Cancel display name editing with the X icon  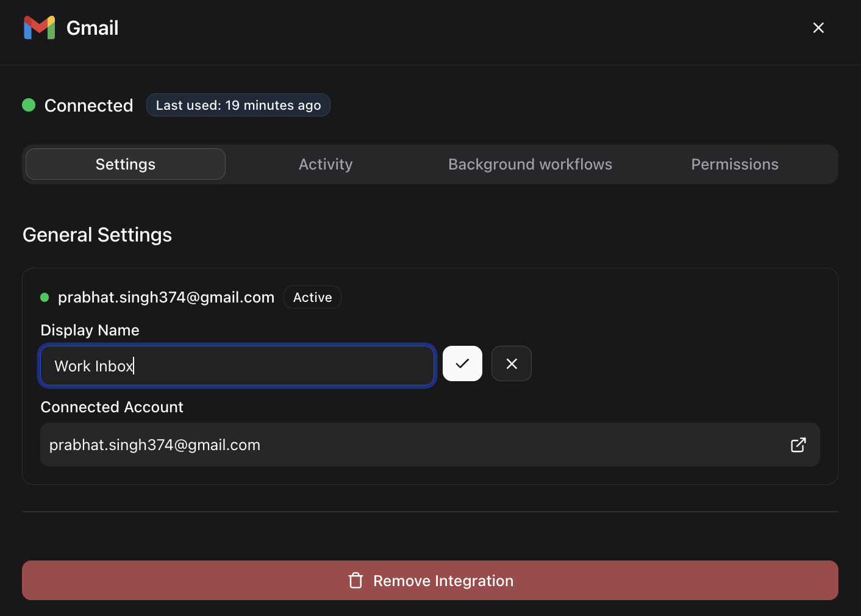(x=511, y=364)
